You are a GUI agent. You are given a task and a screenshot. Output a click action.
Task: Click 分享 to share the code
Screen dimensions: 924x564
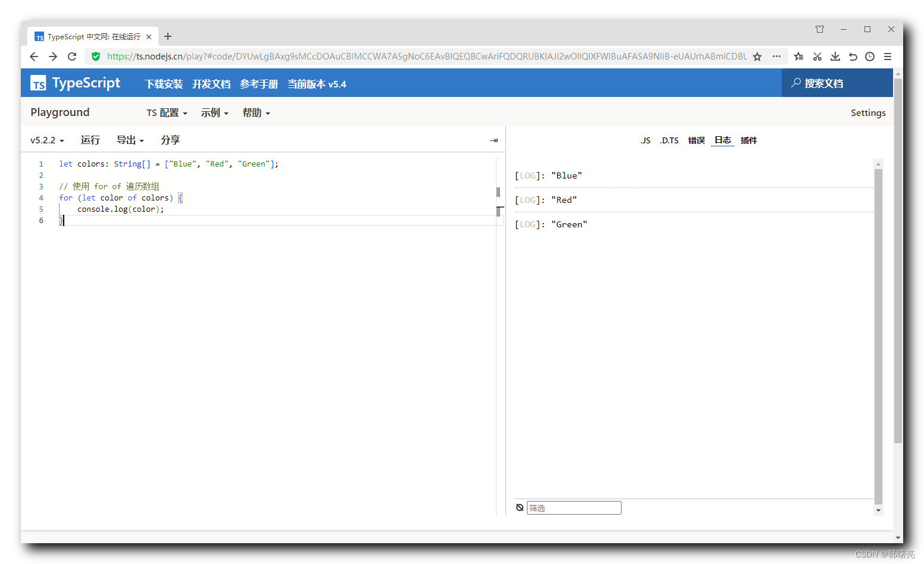click(170, 140)
